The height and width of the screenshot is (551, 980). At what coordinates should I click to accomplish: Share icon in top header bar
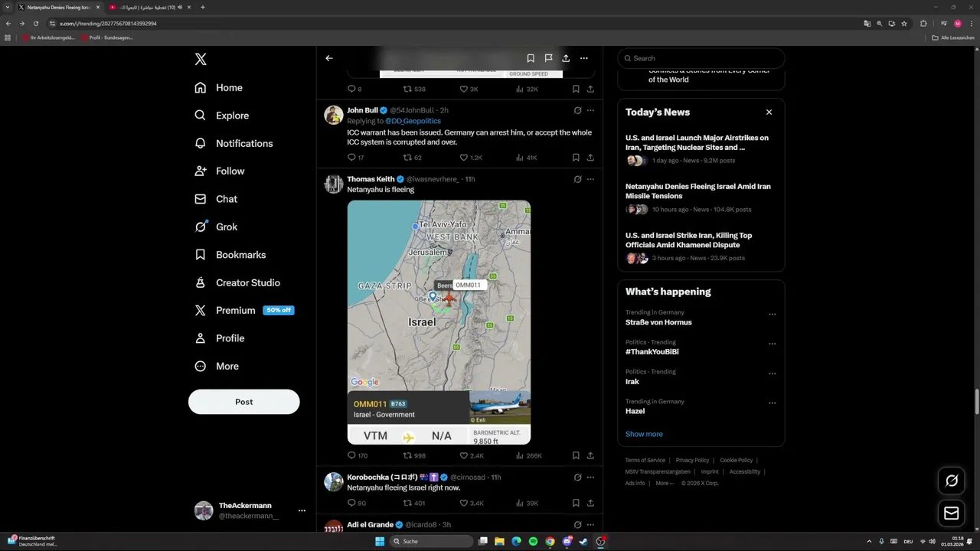[566, 58]
